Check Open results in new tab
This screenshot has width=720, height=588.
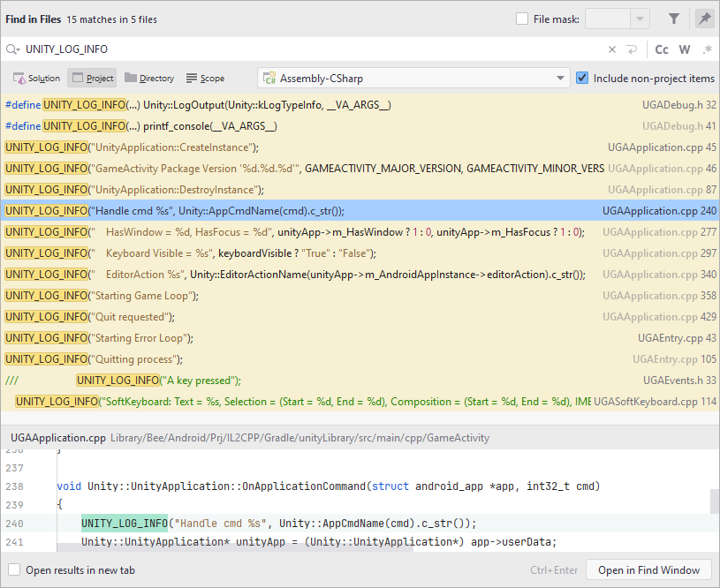click(13, 569)
